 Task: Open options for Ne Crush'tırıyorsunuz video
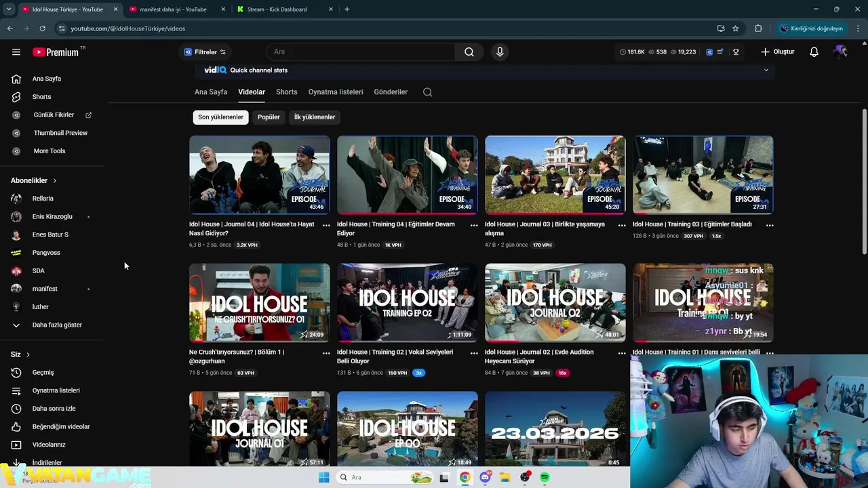326,353
